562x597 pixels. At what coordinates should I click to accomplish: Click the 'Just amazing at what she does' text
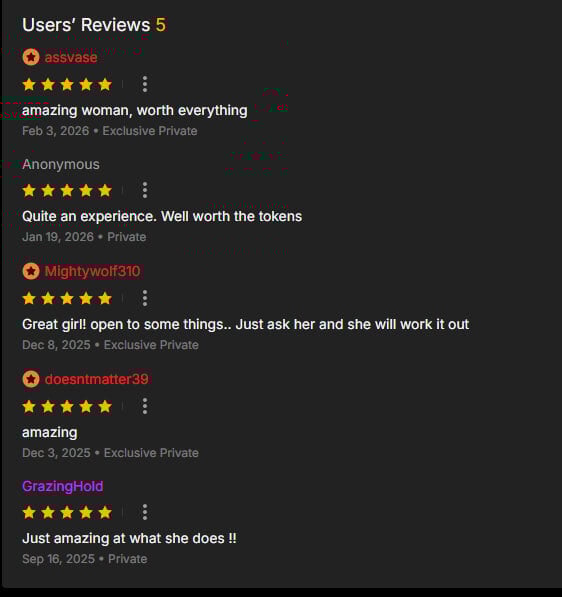tap(129, 539)
